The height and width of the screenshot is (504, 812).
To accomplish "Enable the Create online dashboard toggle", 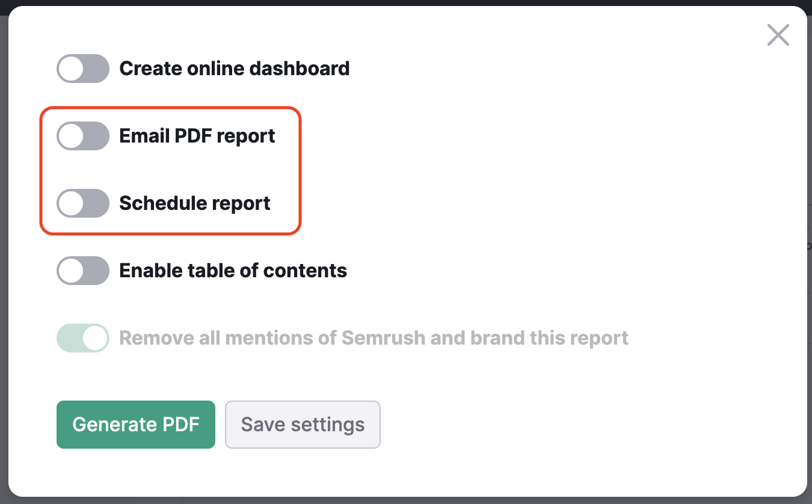I will pyautogui.click(x=83, y=69).
